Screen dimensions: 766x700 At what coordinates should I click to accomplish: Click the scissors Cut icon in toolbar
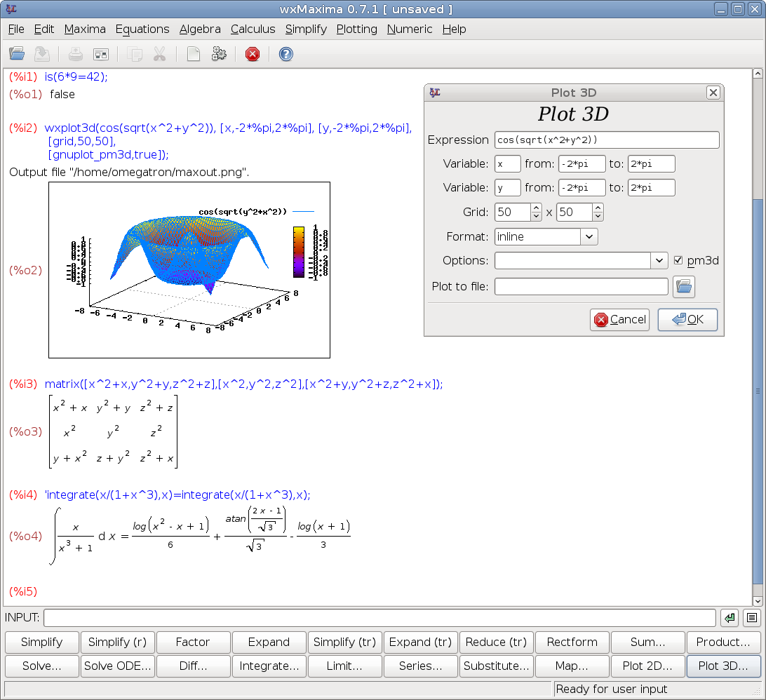pyautogui.click(x=159, y=54)
